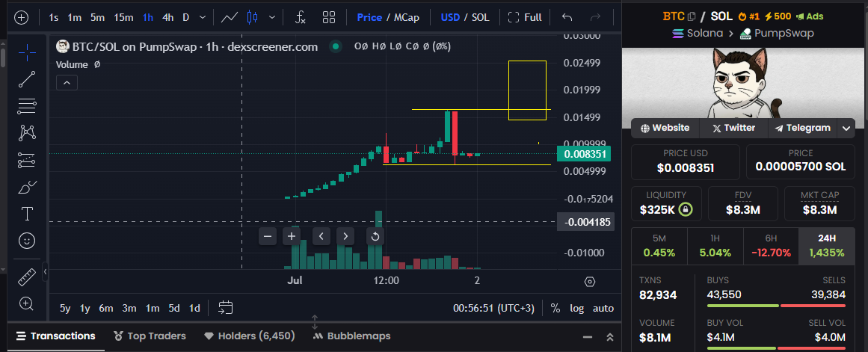Toggle the percent scale mode
The height and width of the screenshot is (352, 868).
[555, 308]
